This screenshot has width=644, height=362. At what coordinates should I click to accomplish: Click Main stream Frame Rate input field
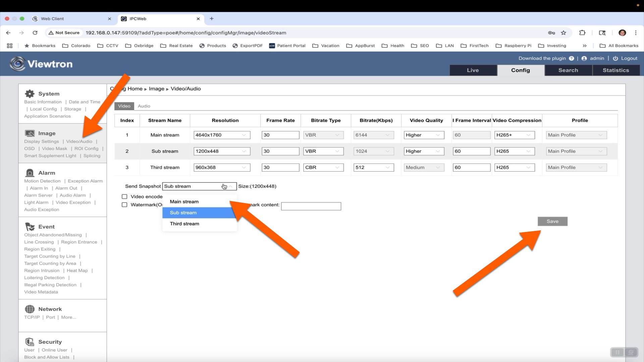pos(280,135)
